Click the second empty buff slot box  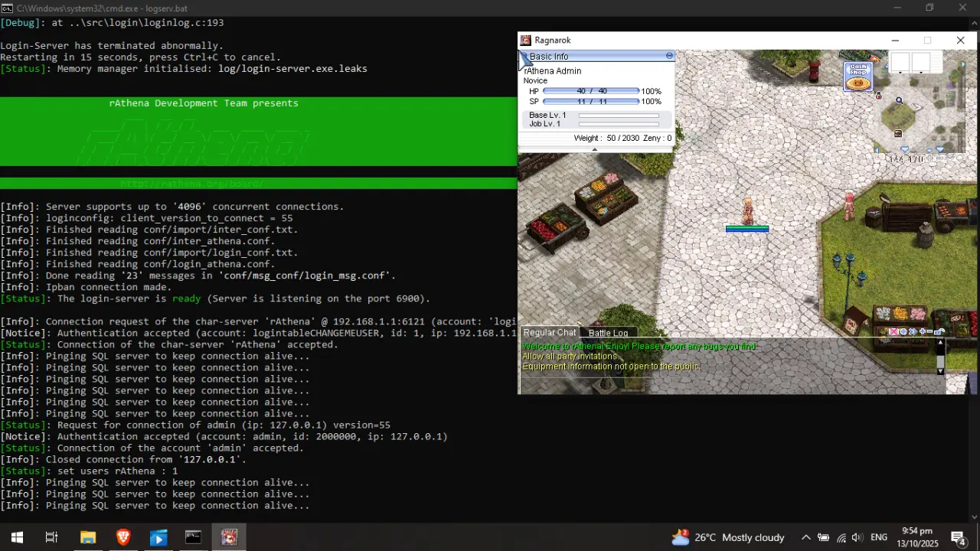[921, 61]
